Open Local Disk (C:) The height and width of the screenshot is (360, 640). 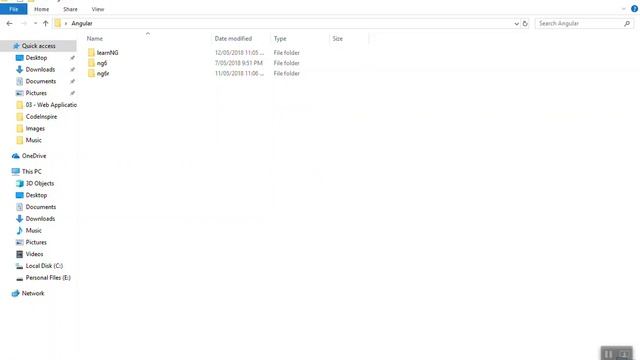pyautogui.click(x=44, y=266)
